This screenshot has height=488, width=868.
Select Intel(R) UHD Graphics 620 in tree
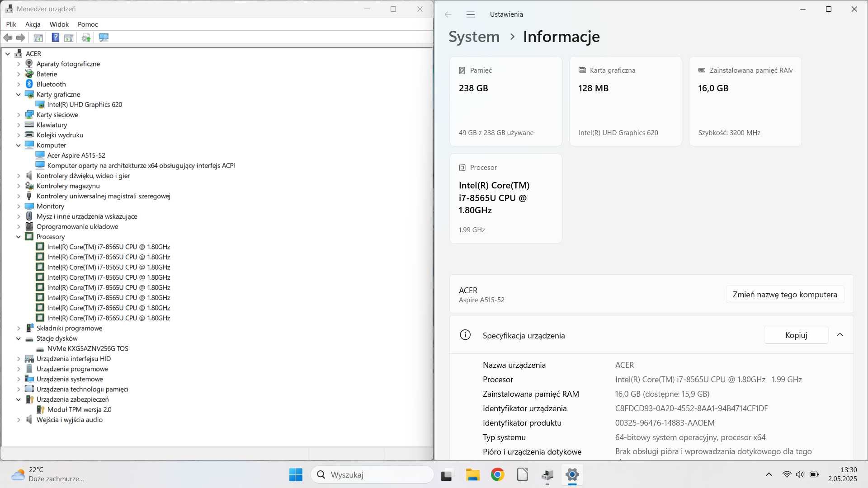pos(85,104)
